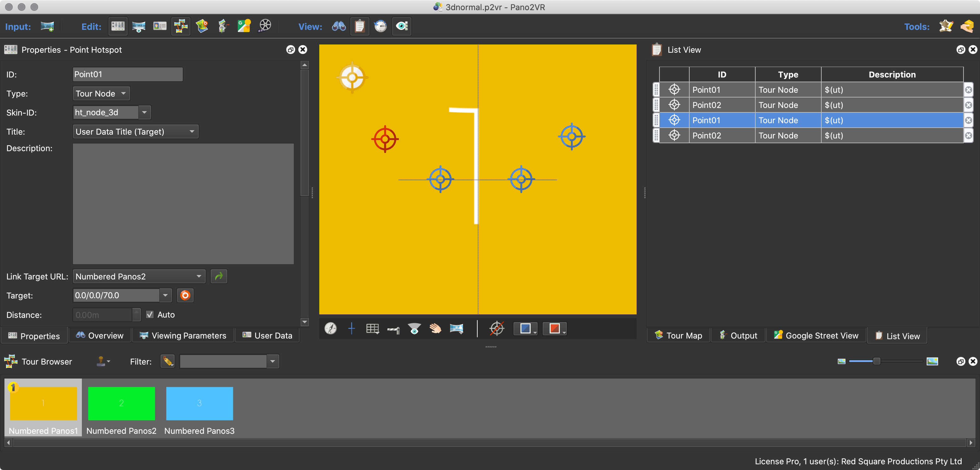Screen dimensions: 980x470
Task: Toggle the Auto distance checkbox
Action: [x=150, y=314]
